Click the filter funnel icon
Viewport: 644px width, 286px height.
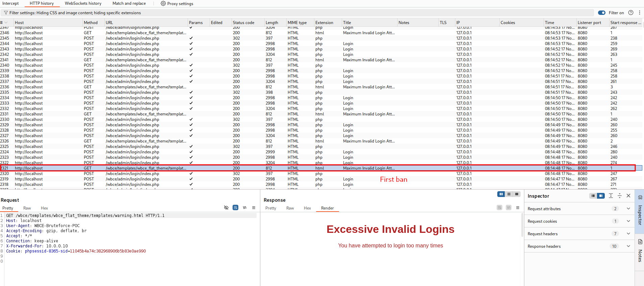[x=6, y=13]
